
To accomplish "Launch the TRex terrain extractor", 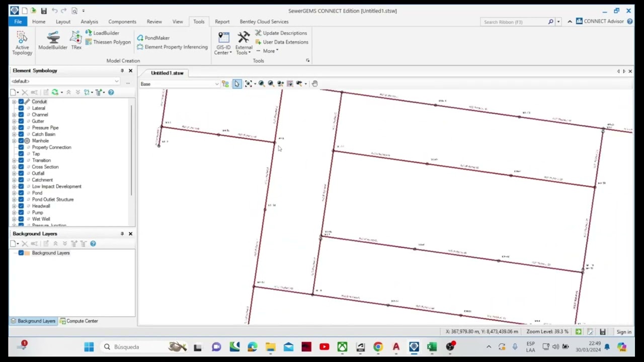I will coord(76,41).
